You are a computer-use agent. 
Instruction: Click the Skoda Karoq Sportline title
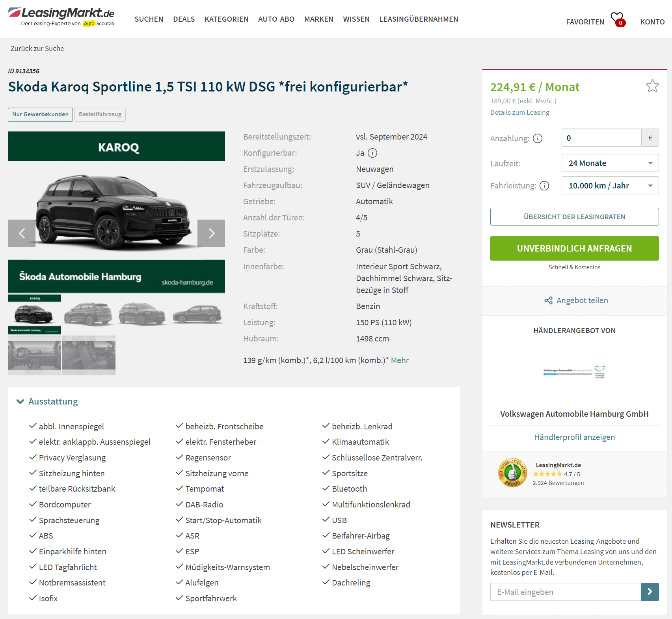pyautogui.click(x=208, y=86)
